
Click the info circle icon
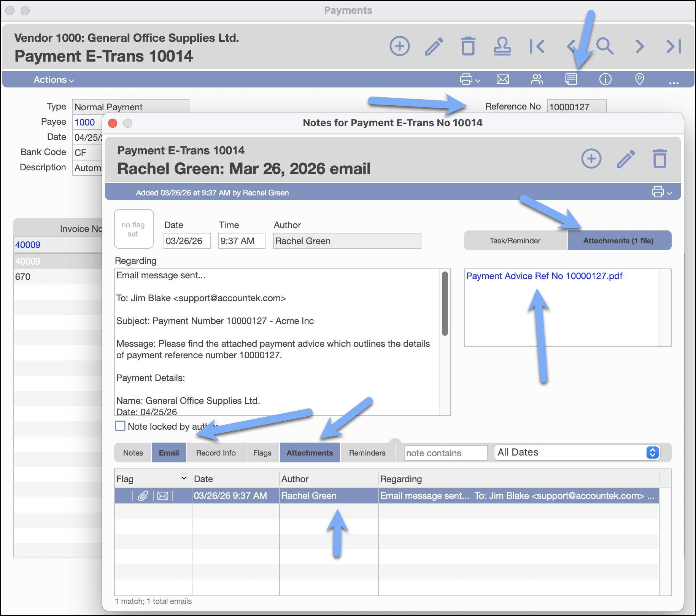pos(605,79)
